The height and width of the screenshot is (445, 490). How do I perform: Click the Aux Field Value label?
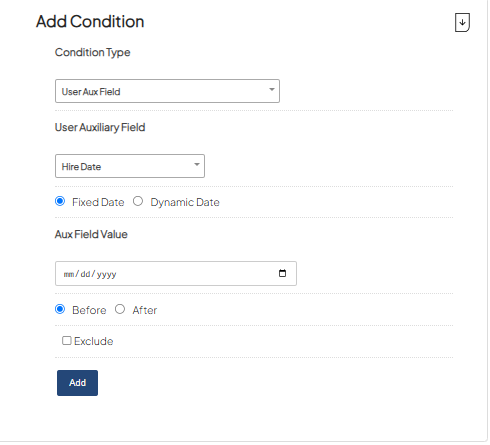(91, 234)
